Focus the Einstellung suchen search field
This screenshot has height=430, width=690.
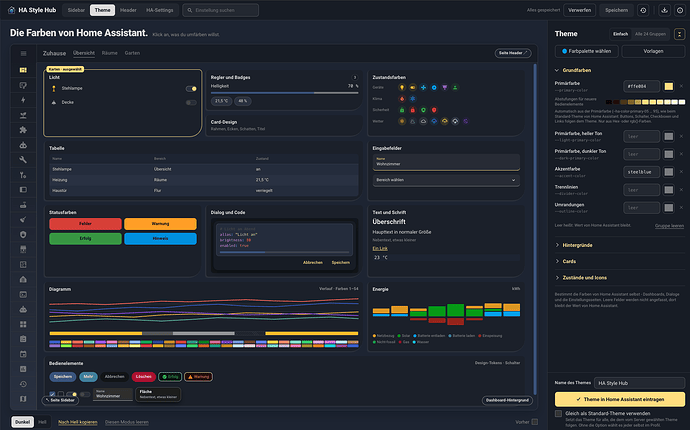tap(220, 10)
